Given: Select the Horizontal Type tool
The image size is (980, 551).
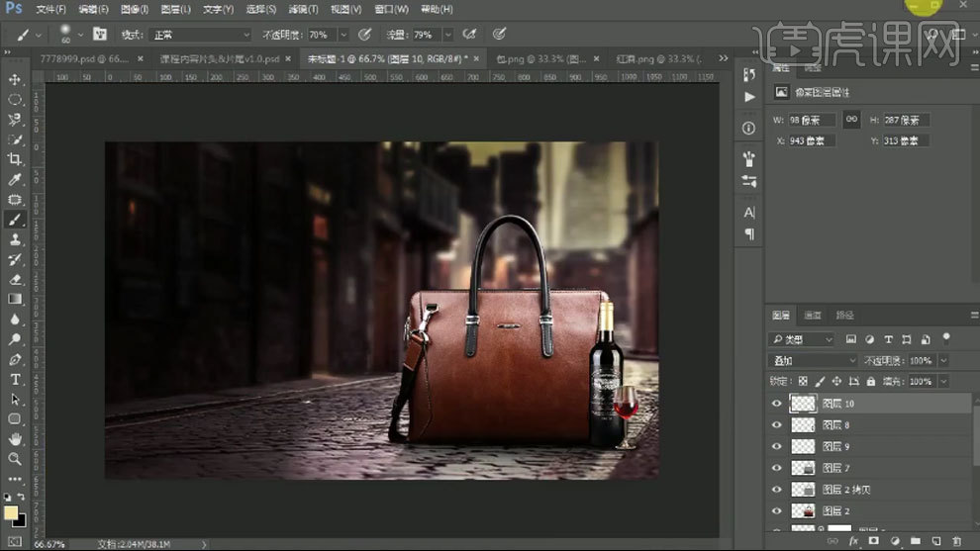Looking at the screenshot, I should 15,380.
